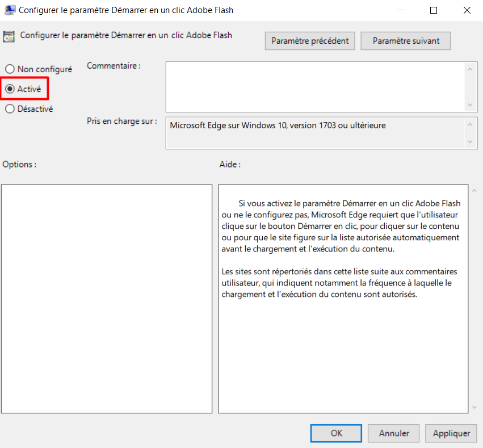The image size is (483, 448).
Task: Click the title bar policy editor icon
Action: 10,10
